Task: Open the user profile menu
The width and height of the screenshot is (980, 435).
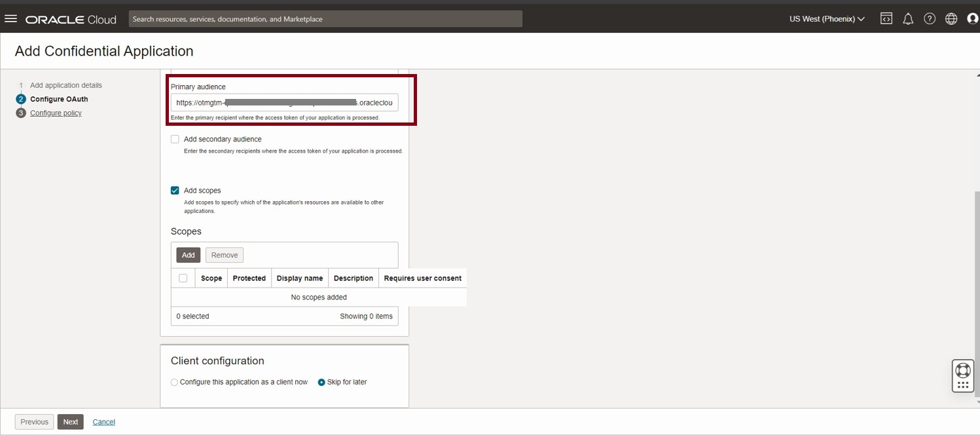Action: (973, 19)
